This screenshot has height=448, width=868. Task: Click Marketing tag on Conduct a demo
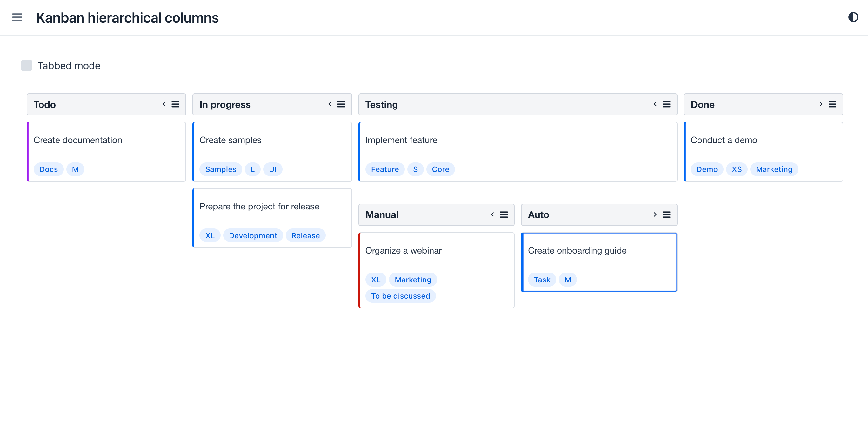(774, 169)
